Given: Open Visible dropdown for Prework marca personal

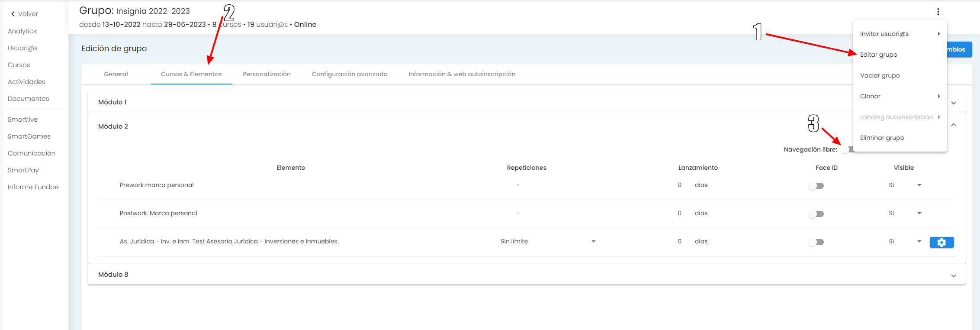Looking at the screenshot, I should (x=919, y=185).
